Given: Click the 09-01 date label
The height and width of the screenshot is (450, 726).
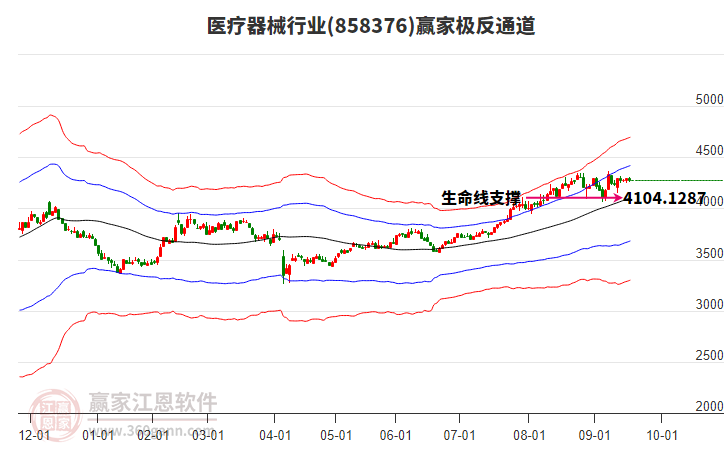Looking at the screenshot, I should (594, 435).
